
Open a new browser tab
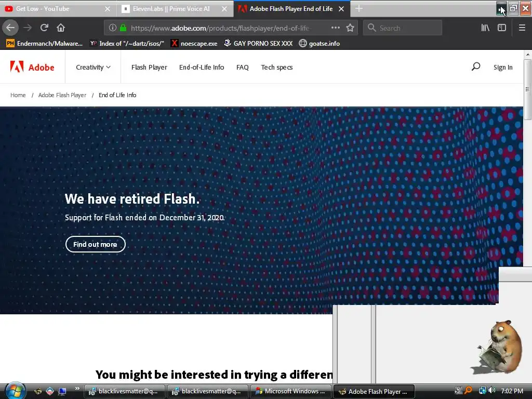point(358,9)
